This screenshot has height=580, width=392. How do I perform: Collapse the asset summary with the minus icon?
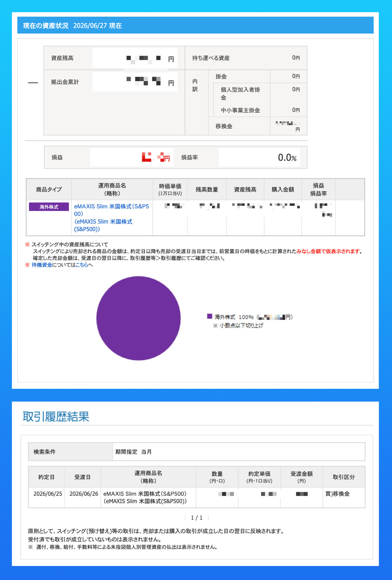(x=33, y=83)
